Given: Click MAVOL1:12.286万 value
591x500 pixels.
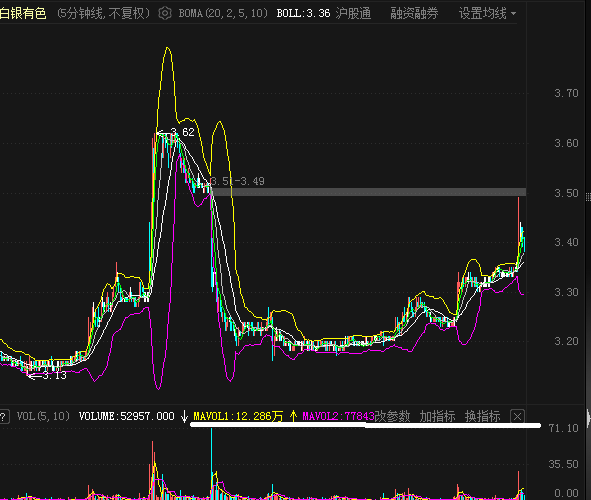Looking at the screenshot, I should [x=238, y=416].
